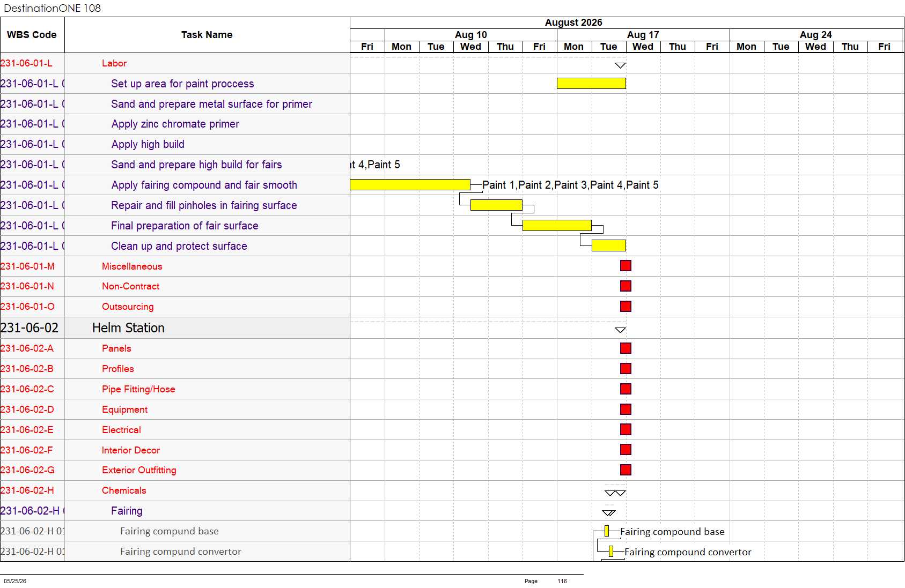Click the red milestone for Exterior Outfitting
The image size is (905, 588).
pyautogui.click(x=626, y=470)
